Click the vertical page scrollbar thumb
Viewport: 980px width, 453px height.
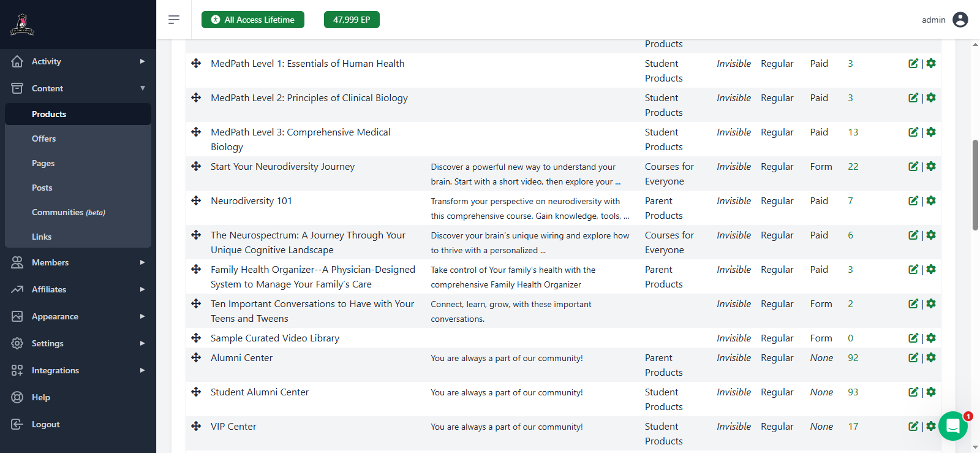[x=975, y=184]
